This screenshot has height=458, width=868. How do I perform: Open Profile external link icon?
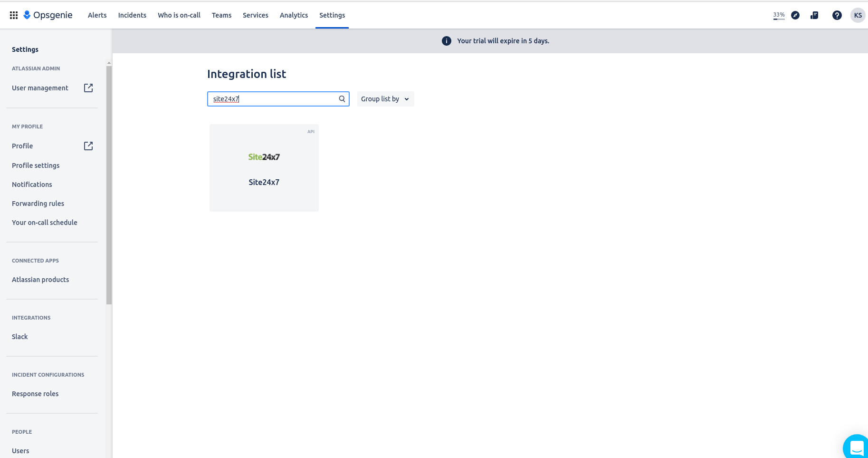click(88, 146)
